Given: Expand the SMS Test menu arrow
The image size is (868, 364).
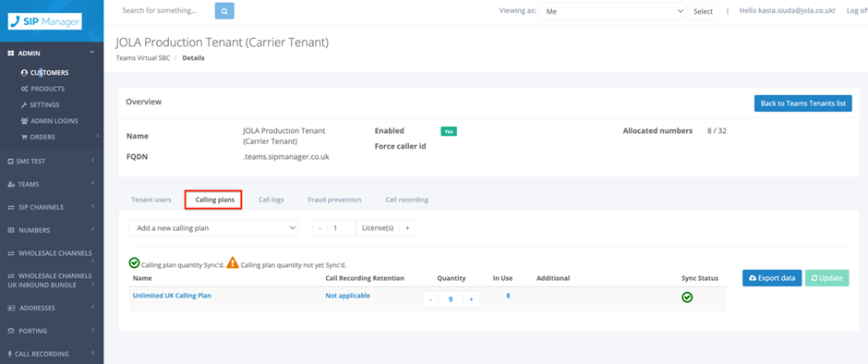Looking at the screenshot, I should click(93, 161).
